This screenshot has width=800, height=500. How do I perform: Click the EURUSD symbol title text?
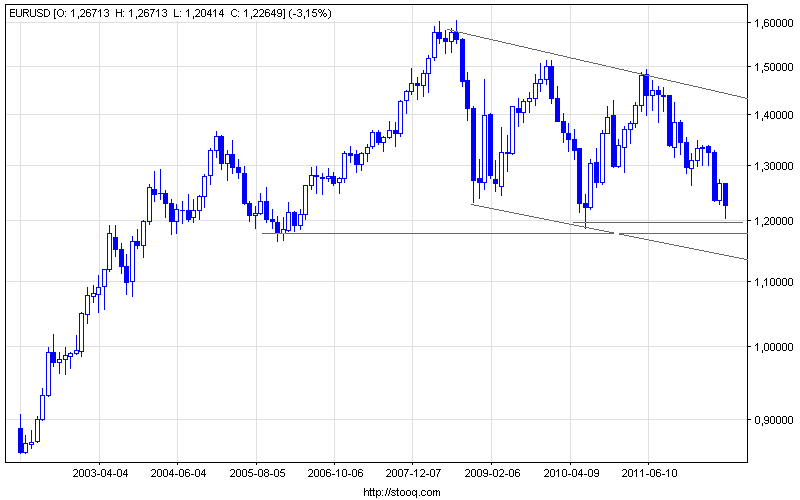[x=29, y=14]
